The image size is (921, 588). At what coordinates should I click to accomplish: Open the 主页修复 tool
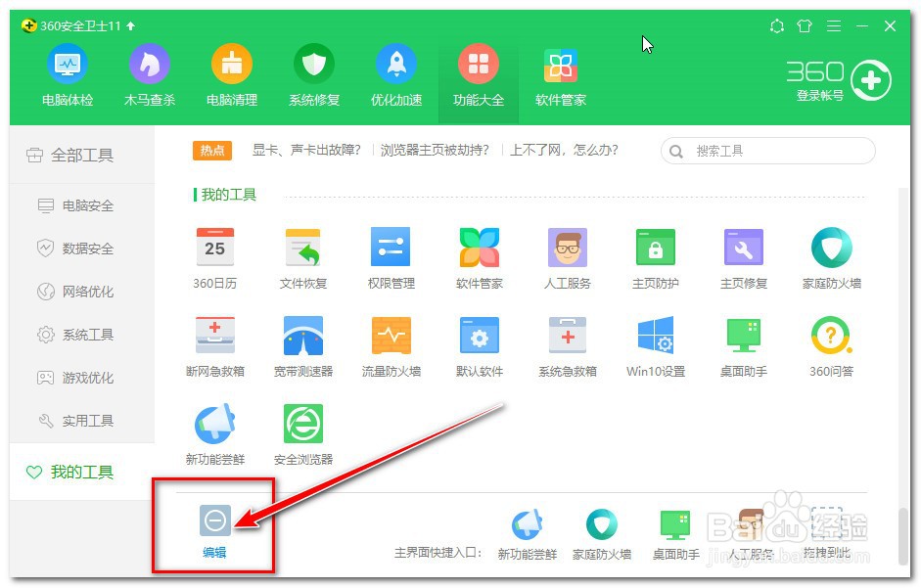[744, 258]
